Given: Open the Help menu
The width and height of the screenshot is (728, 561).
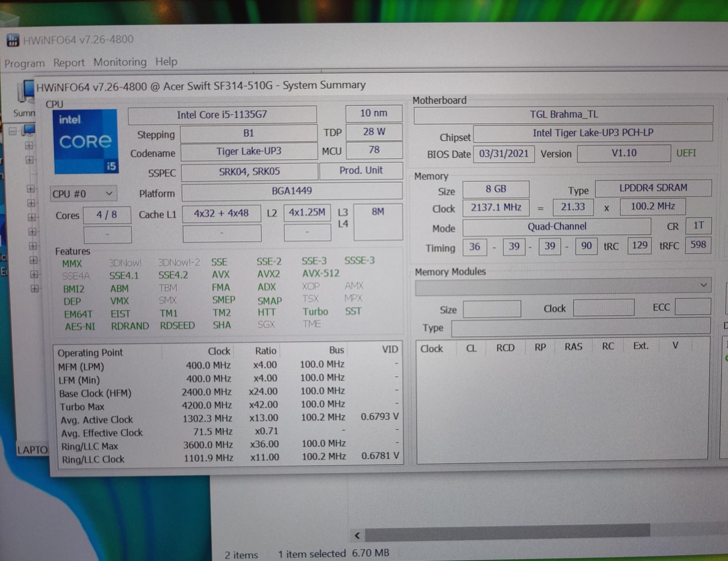Looking at the screenshot, I should (166, 62).
